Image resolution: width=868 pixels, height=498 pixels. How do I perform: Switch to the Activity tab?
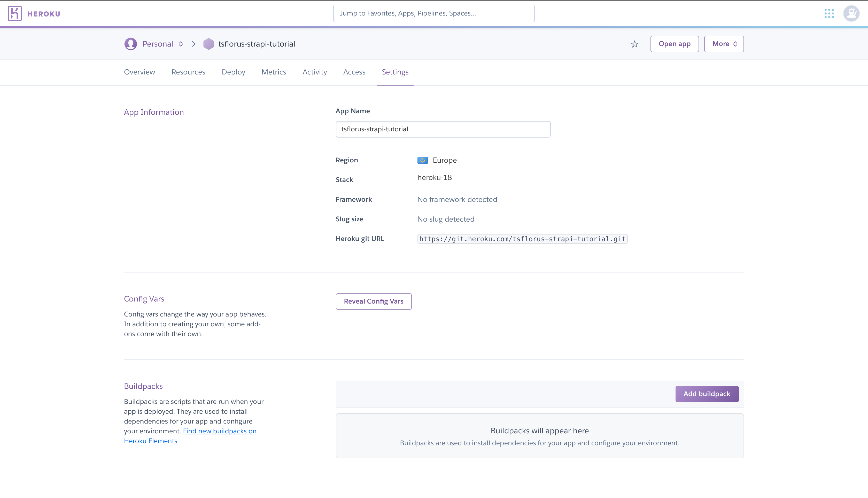tap(315, 72)
